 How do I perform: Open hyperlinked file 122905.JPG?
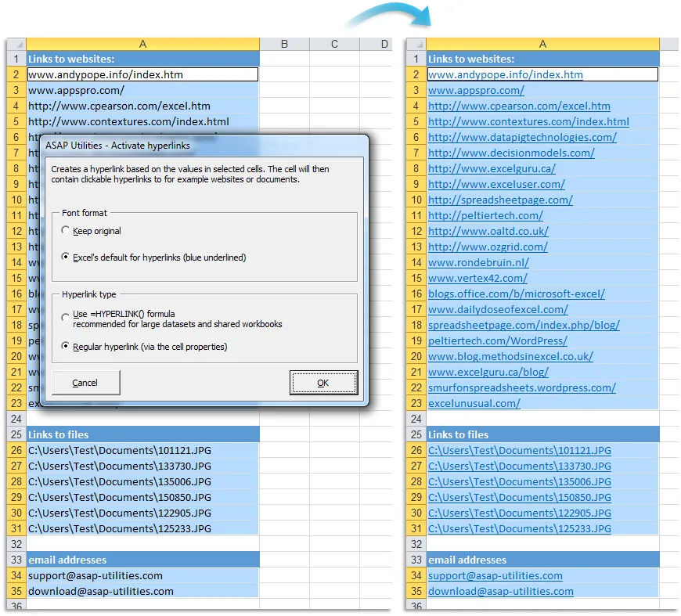pyautogui.click(x=520, y=513)
